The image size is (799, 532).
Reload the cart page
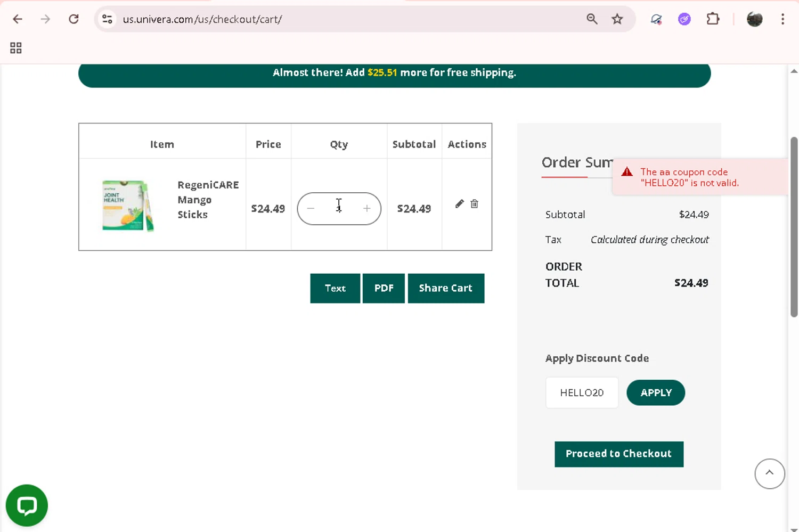coord(74,19)
